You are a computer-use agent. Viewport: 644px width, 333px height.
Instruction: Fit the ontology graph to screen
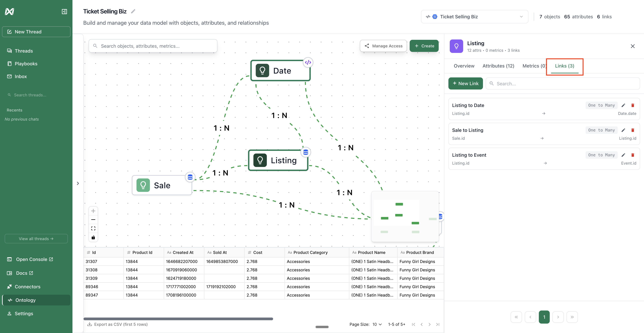point(93,228)
